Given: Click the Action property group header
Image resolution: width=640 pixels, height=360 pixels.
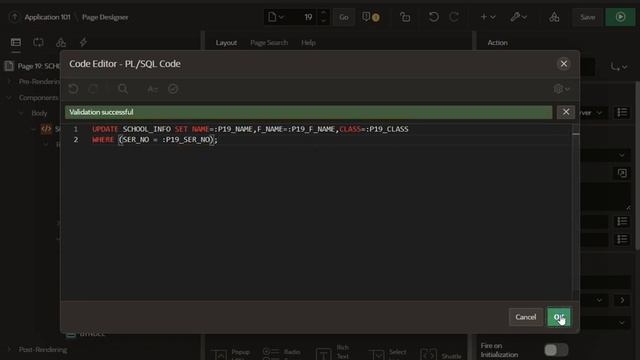Looking at the screenshot, I should click(498, 42).
